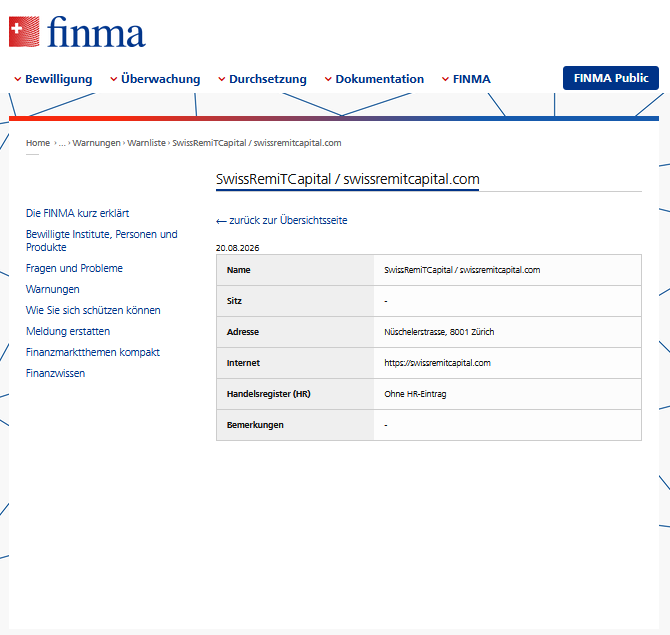Click the back arrow before zurück zur Übersichtsseite
Screen dimensions: 670x635
tap(221, 221)
